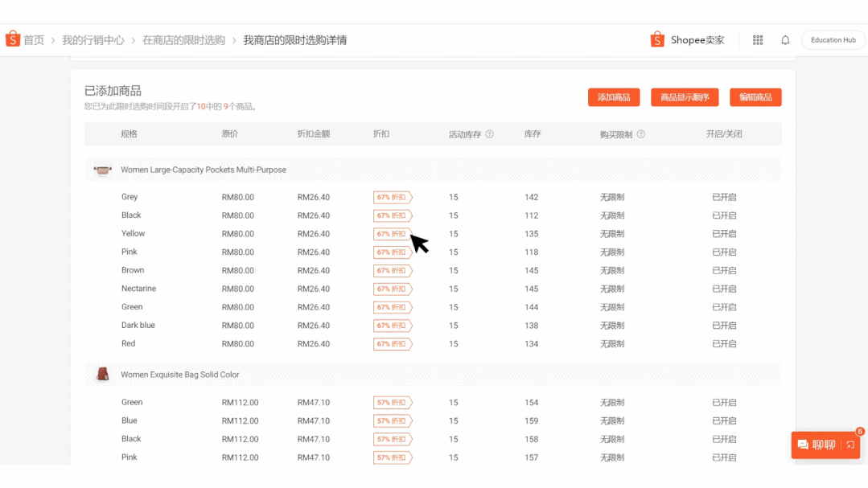Click the 编辑商品 button

(755, 96)
